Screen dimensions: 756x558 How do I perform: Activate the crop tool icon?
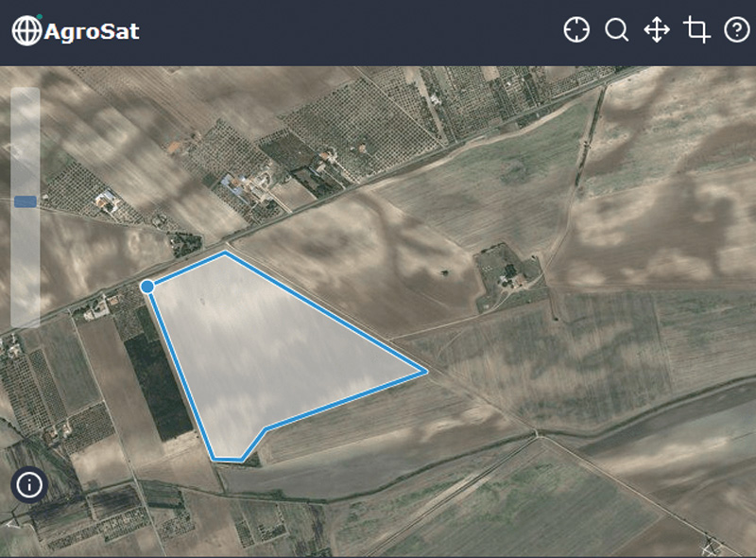point(696,30)
